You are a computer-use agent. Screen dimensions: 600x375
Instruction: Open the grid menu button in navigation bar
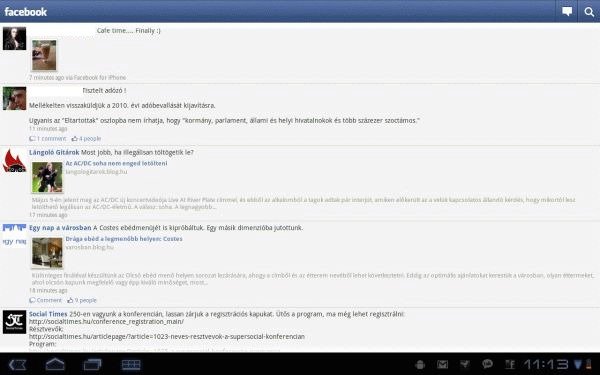131,364
